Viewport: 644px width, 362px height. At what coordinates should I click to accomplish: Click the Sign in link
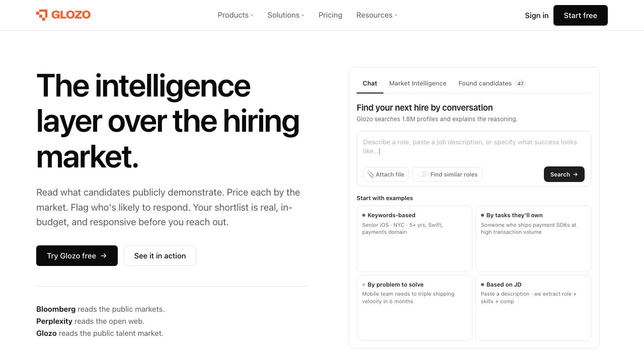point(536,16)
